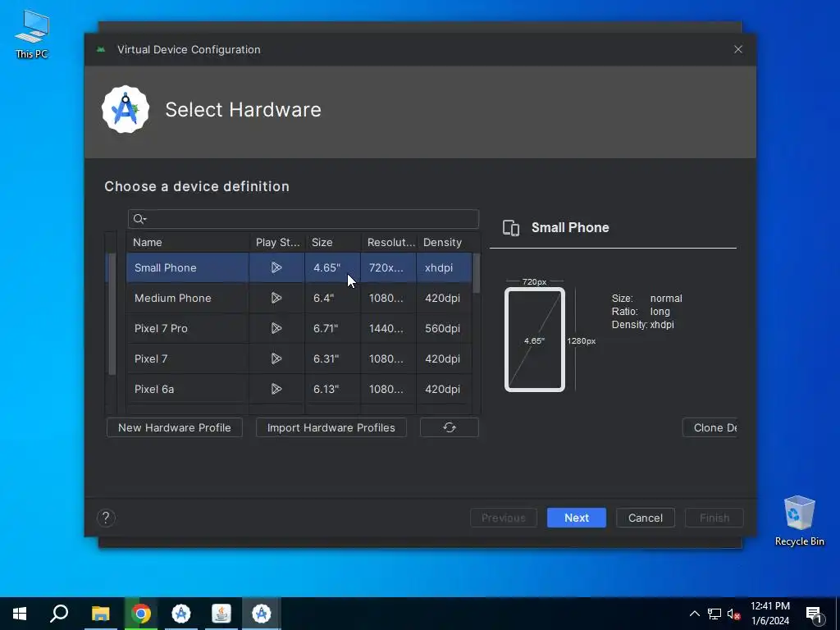Open the help question mark icon

(106, 518)
